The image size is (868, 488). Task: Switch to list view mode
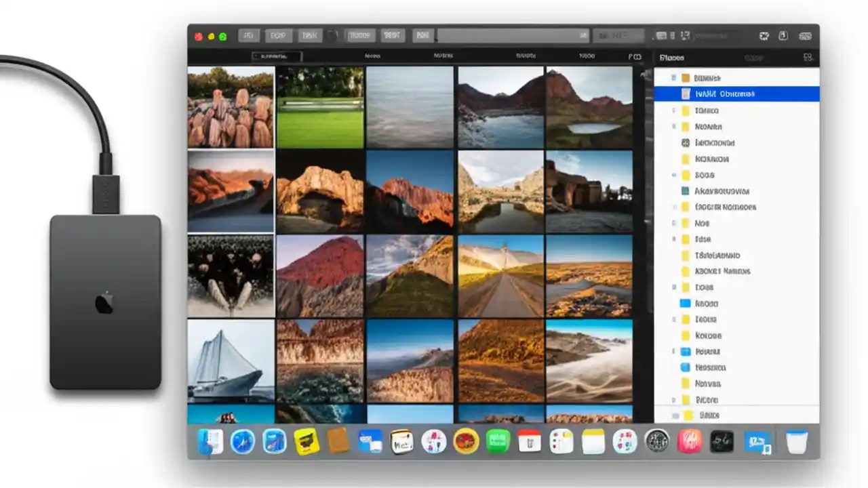(x=673, y=36)
